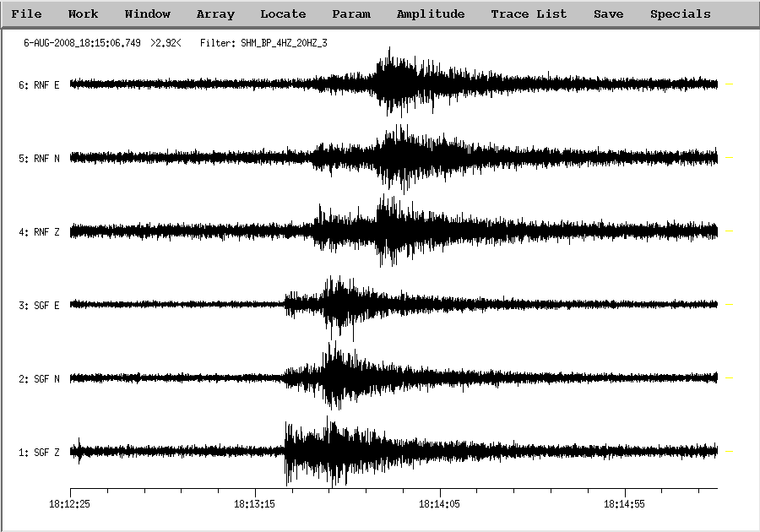Open the Save menu
The image size is (760, 532).
(608, 14)
